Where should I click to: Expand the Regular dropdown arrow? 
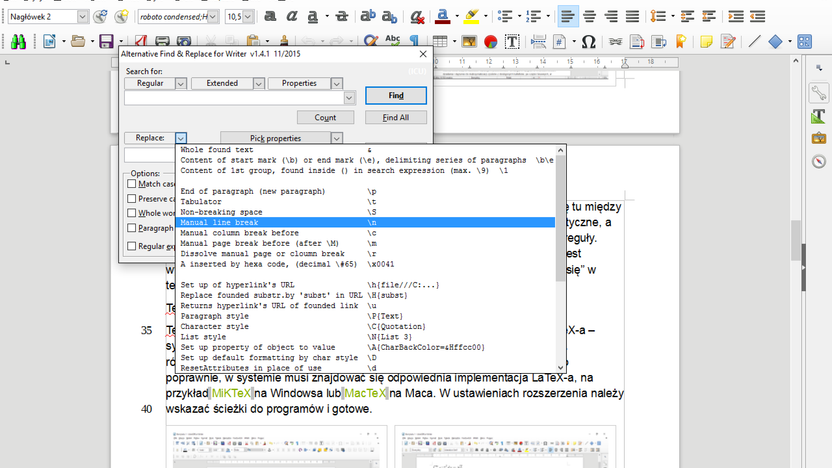tap(181, 83)
